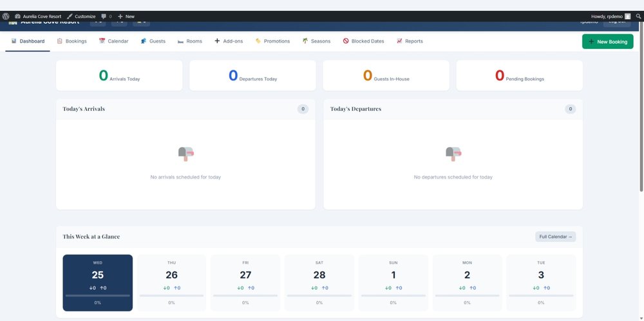Screen dimensions: 644x321
Task: Click the Rooms bed icon
Action: 180,41
